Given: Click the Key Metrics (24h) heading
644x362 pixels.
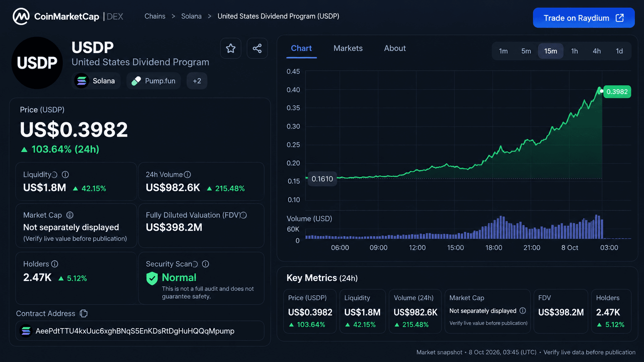Looking at the screenshot, I should 322,278.
